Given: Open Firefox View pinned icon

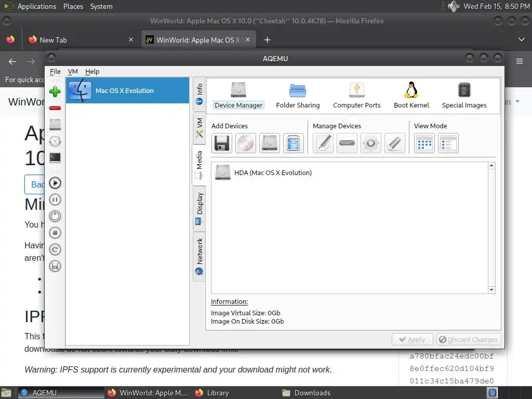Looking at the screenshot, I should pyautogui.click(x=10, y=39).
